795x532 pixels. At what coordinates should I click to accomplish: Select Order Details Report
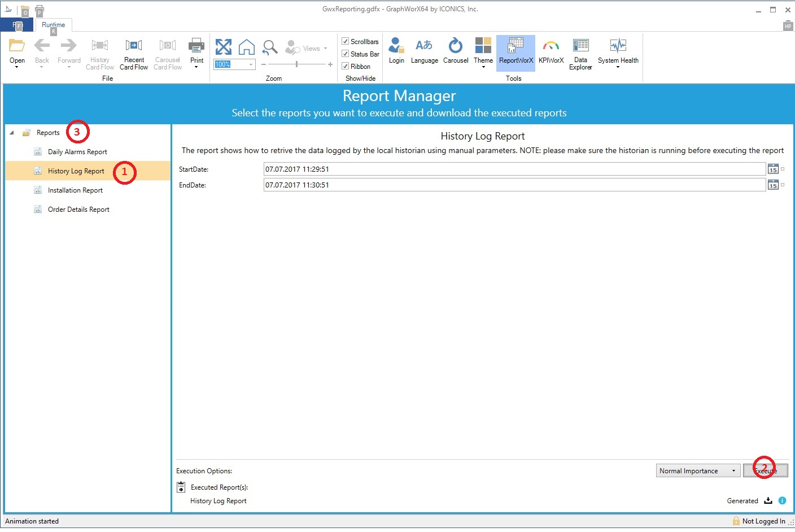pyautogui.click(x=78, y=210)
